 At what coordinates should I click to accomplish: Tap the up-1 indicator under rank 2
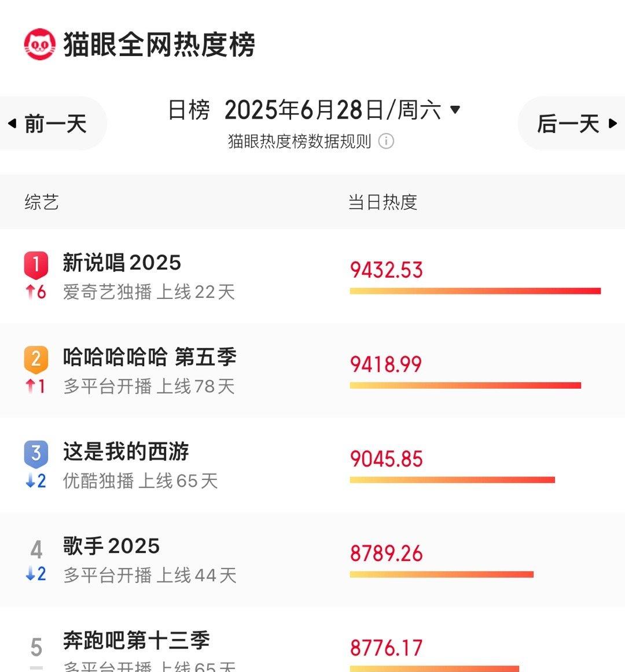point(36,386)
